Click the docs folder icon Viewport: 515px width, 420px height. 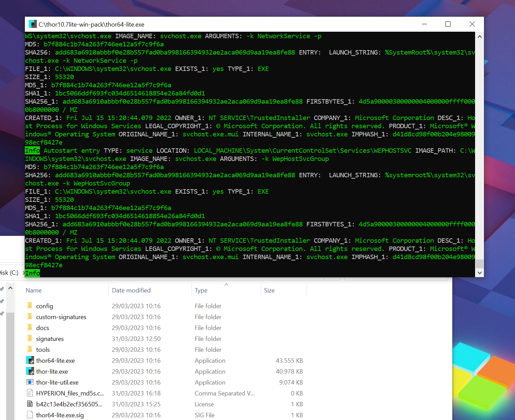pyautogui.click(x=30, y=328)
